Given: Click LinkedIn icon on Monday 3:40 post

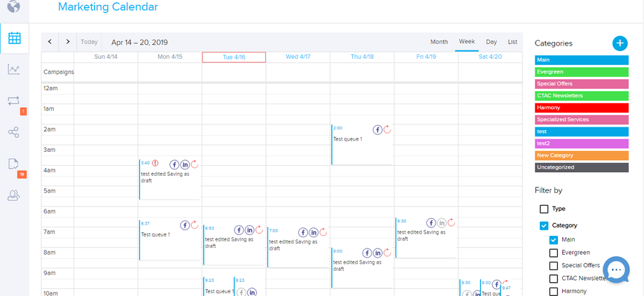Looking at the screenshot, I should click(185, 164).
